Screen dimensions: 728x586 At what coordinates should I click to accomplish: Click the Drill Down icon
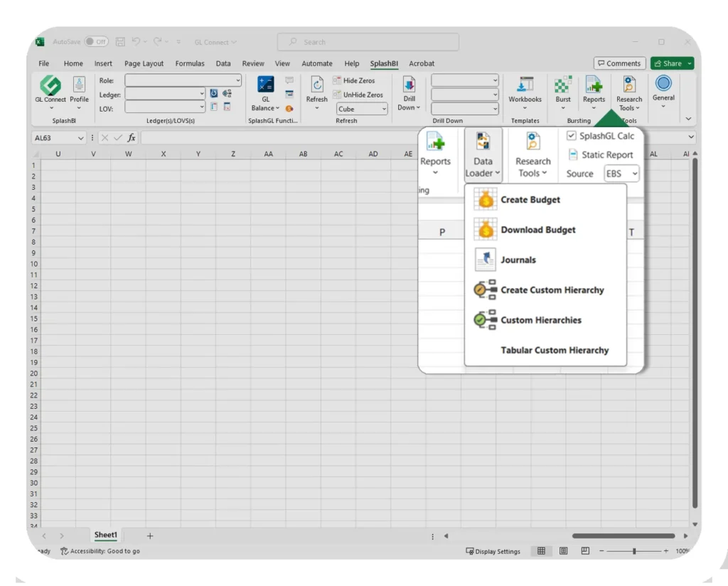(x=409, y=85)
